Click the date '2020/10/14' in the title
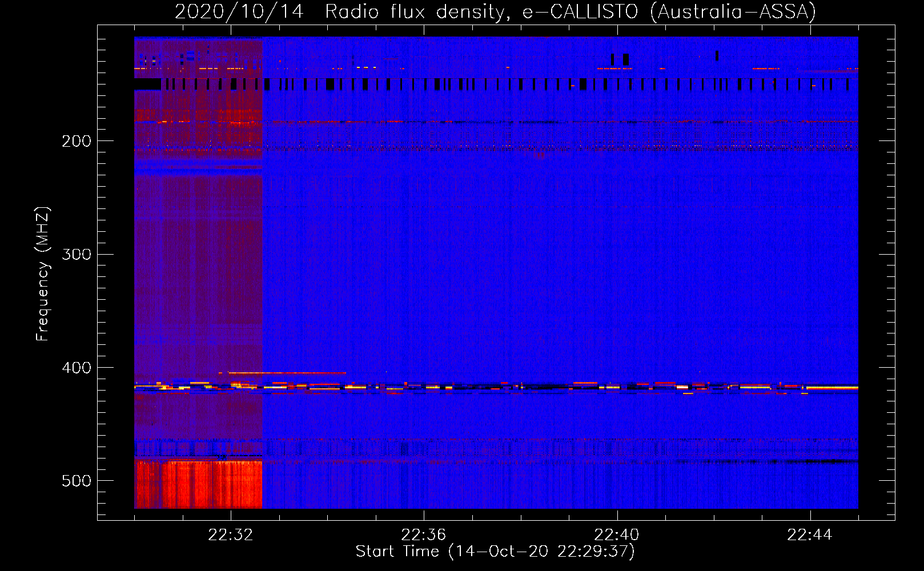The height and width of the screenshot is (571, 924). [x=239, y=11]
